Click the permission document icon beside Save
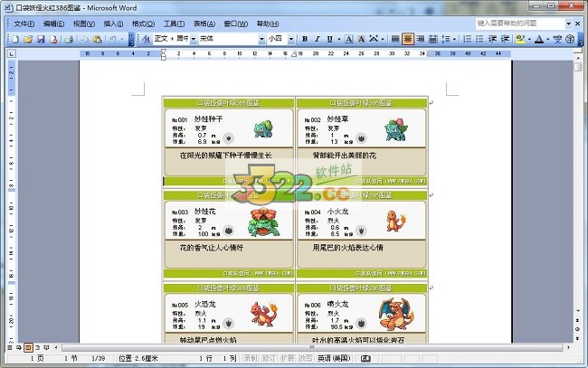Image resolution: width=588 pixels, height=368 pixels. point(53,39)
